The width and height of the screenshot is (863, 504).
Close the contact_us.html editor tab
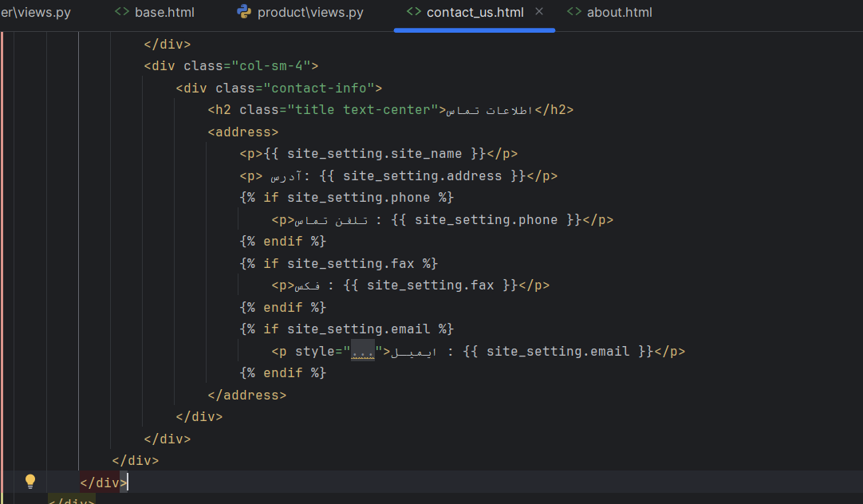(539, 12)
